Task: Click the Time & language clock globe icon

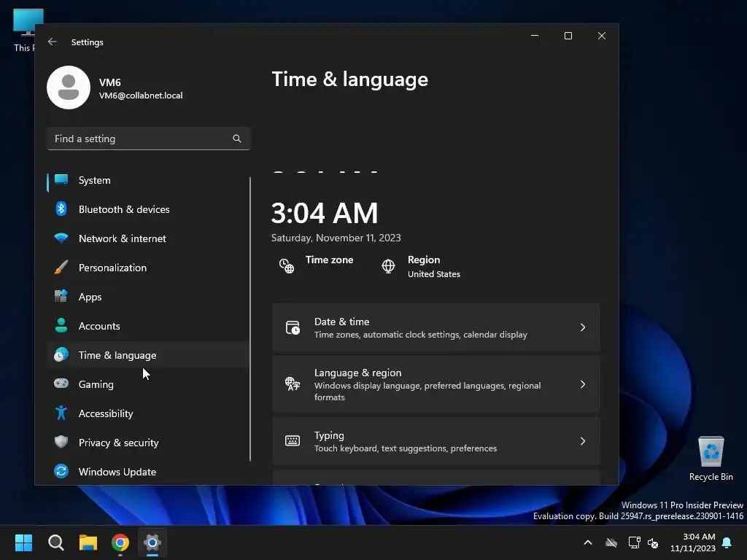Action: point(61,355)
